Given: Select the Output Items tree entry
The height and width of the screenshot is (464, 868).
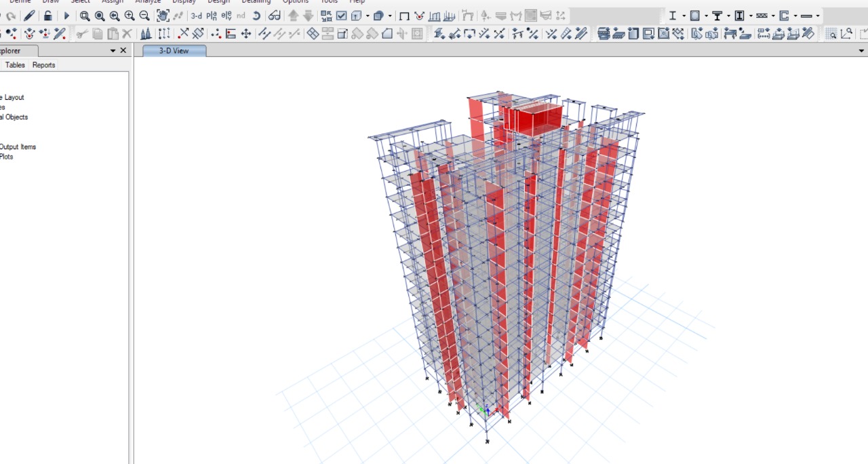Looking at the screenshot, I should 18,147.
